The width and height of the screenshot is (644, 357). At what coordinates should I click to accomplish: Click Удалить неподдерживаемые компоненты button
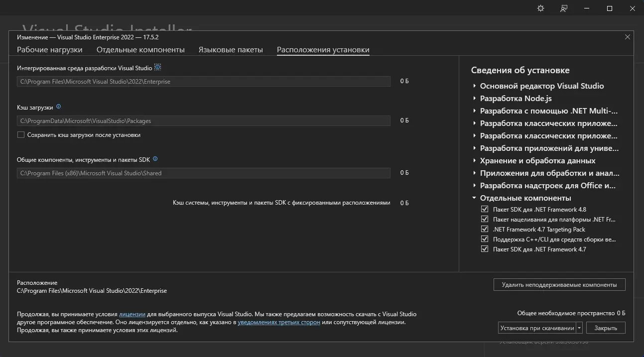[559, 284]
